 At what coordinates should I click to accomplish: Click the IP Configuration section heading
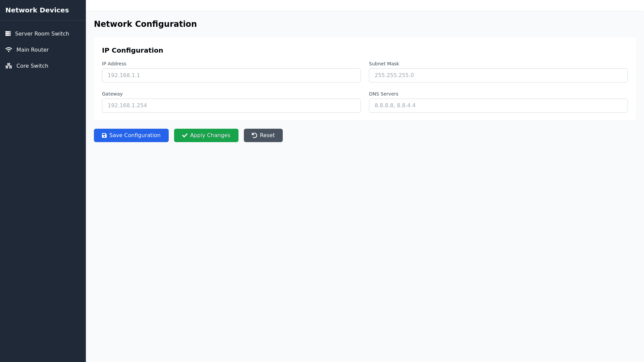click(x=132, y=50)
